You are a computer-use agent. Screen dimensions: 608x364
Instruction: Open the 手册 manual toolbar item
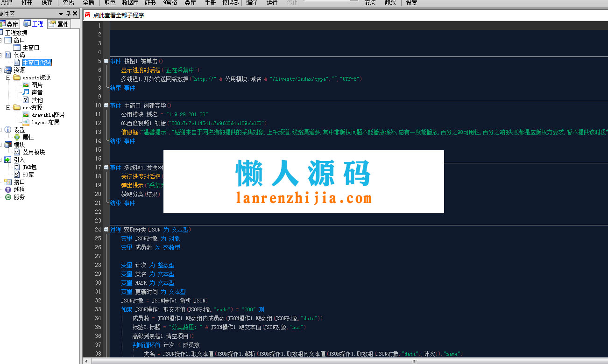click(210, 3)
